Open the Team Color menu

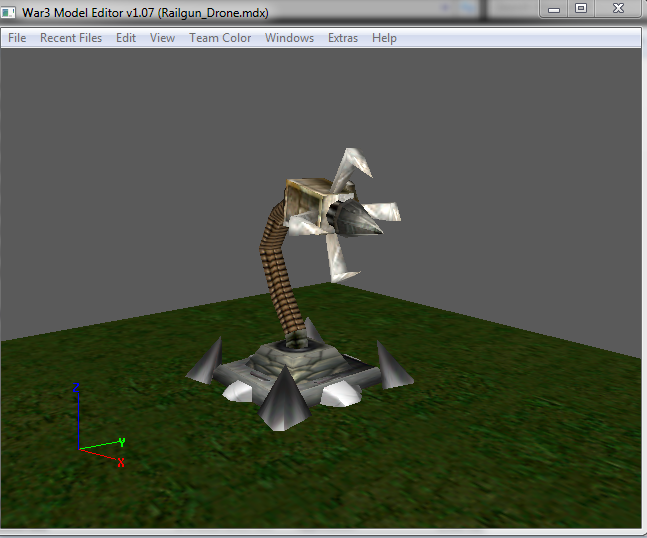[220, 38]
